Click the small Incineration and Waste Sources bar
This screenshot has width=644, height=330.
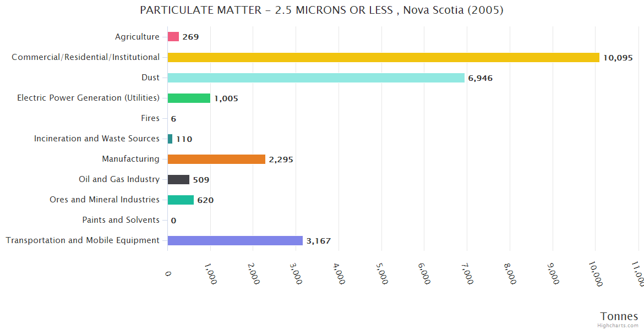(x=170, y=139)
